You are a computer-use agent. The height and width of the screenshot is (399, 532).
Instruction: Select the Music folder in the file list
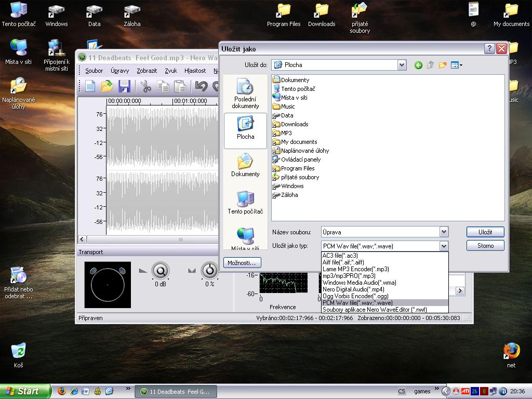(x=283, y=107)
